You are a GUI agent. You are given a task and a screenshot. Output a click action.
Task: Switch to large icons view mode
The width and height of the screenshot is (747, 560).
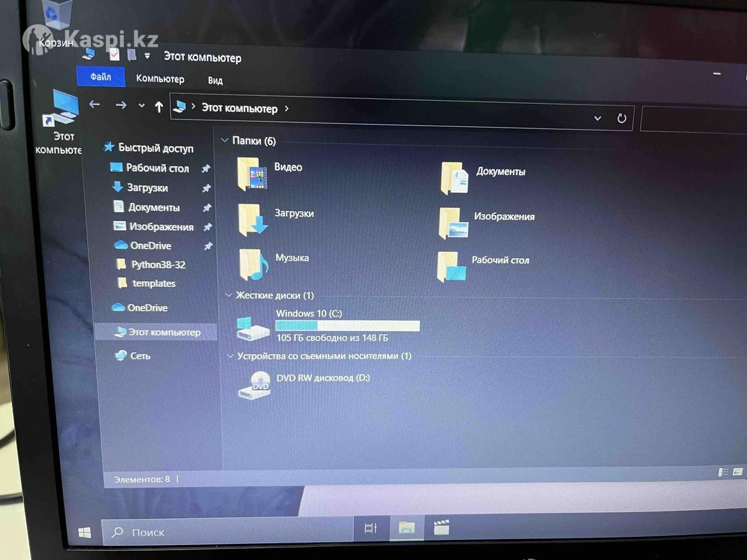tap(738, 472)
